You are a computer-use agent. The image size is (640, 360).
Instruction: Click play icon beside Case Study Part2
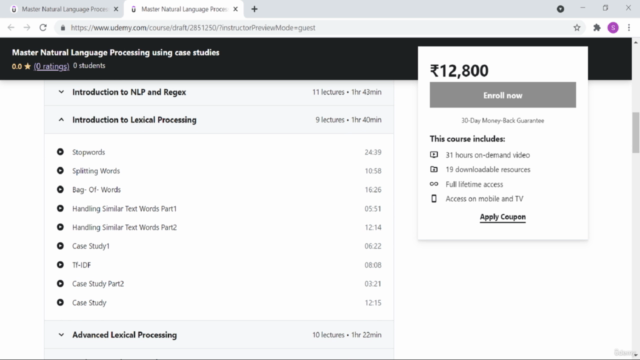click(x=60, y=283)
